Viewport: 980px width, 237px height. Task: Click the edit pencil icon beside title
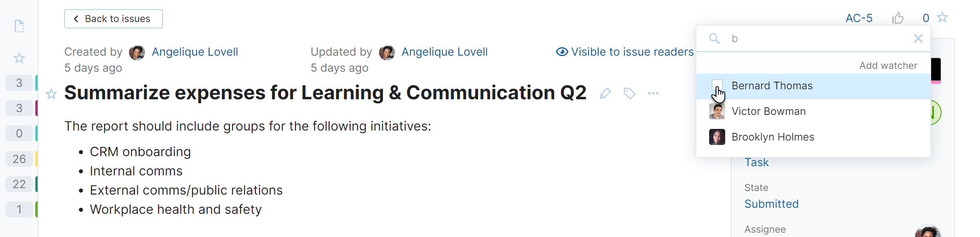point(605,94)
